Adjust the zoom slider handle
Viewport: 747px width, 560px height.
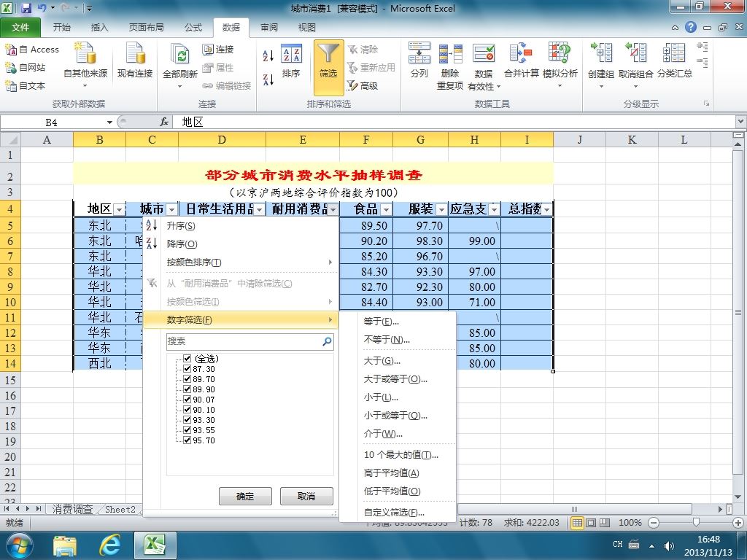696,523
